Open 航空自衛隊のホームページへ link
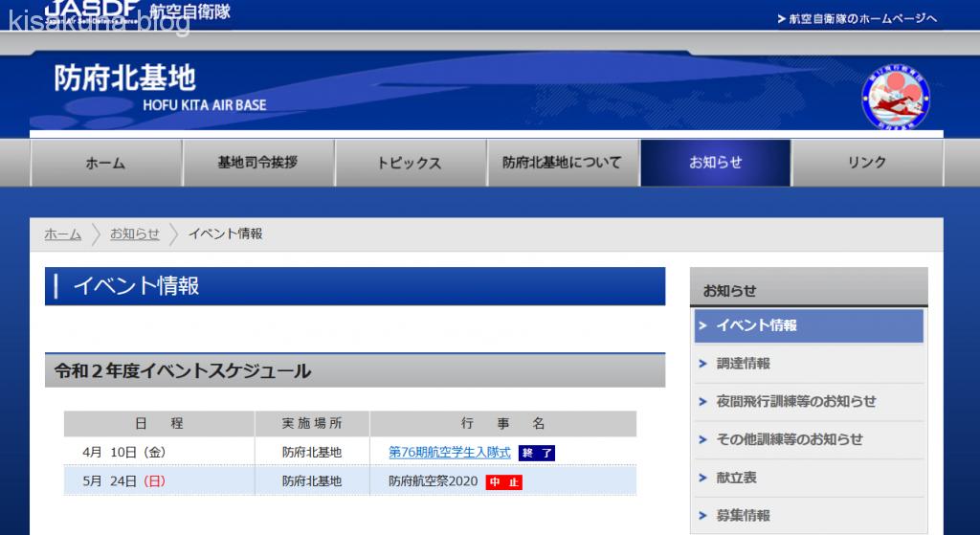The height and width of the screenshot is (535, 980). (x=857, y=18)
